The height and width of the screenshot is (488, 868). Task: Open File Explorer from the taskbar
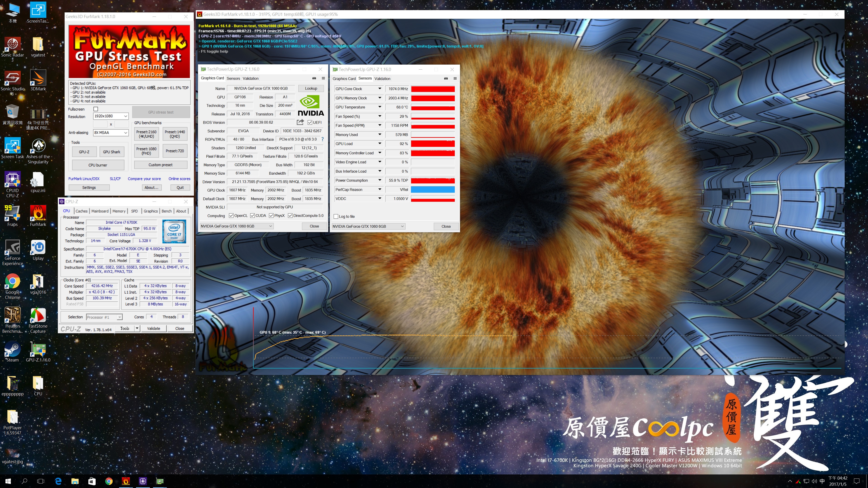[75, 481]
